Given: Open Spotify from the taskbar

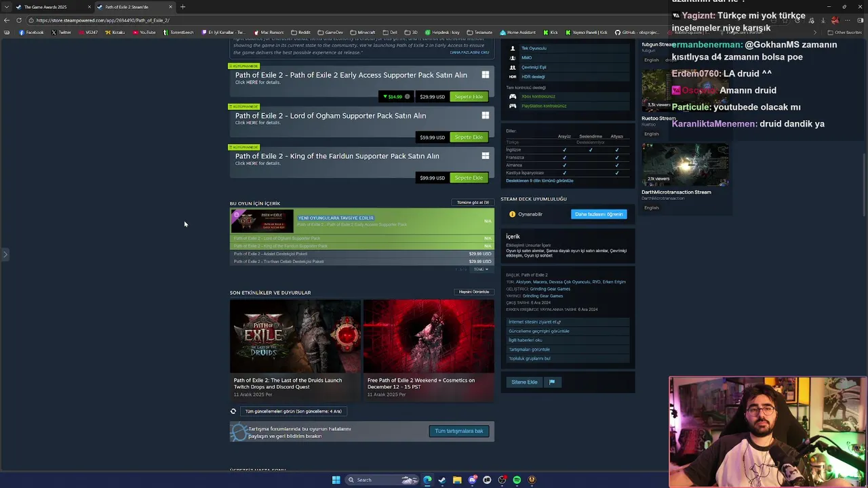Looking at the screenshot, I should 517,480.
